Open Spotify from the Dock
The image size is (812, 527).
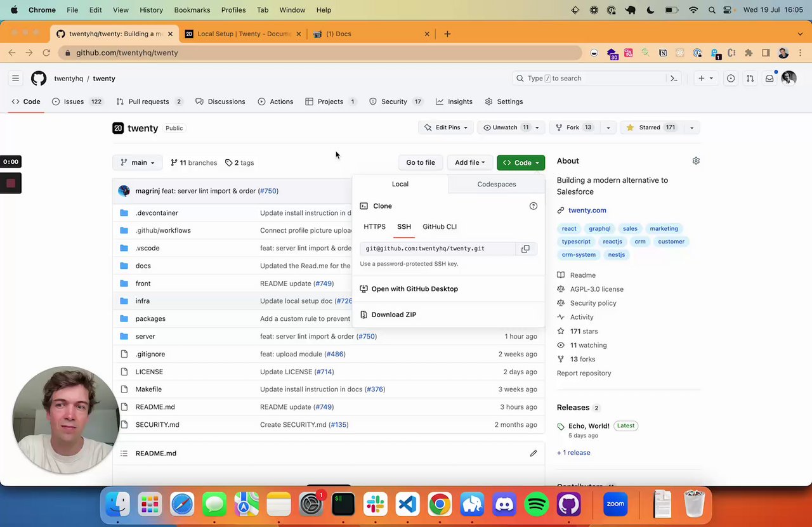[x=537, y=504]
